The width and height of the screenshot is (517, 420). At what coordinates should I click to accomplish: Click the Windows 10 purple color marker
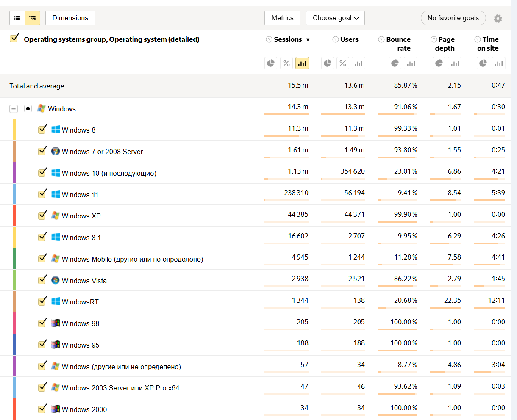coord(14,173)
